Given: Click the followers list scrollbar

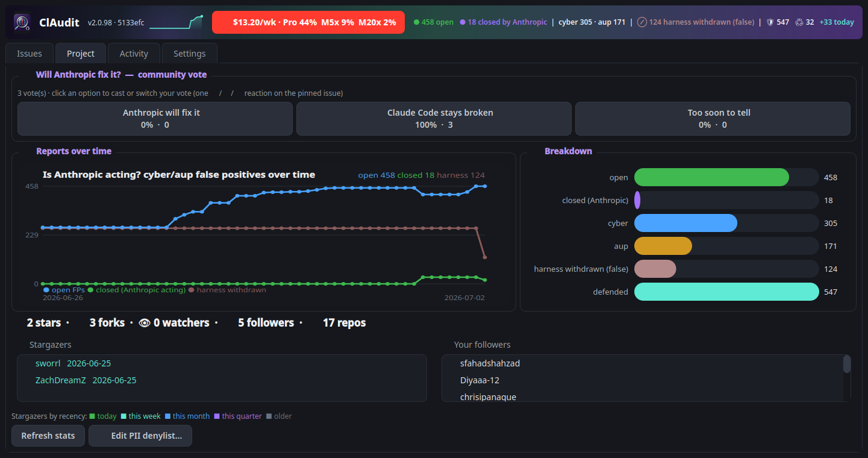Looking at the screenshot, I should coord(847,364).
